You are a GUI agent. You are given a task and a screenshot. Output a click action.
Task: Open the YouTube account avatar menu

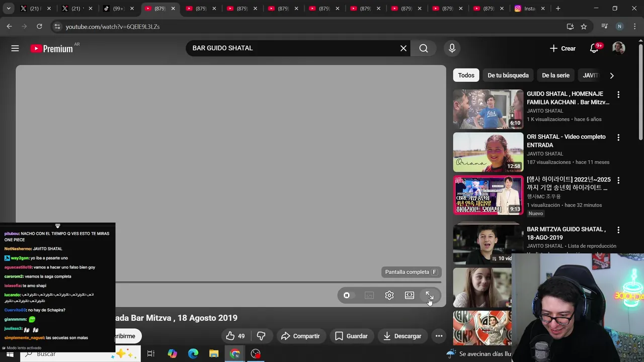pos(618,48)
